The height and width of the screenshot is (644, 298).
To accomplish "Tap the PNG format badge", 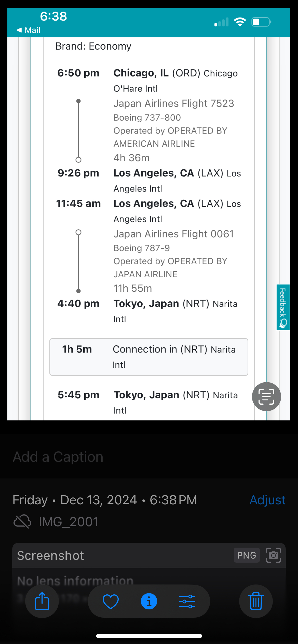I will coord(247,555).
